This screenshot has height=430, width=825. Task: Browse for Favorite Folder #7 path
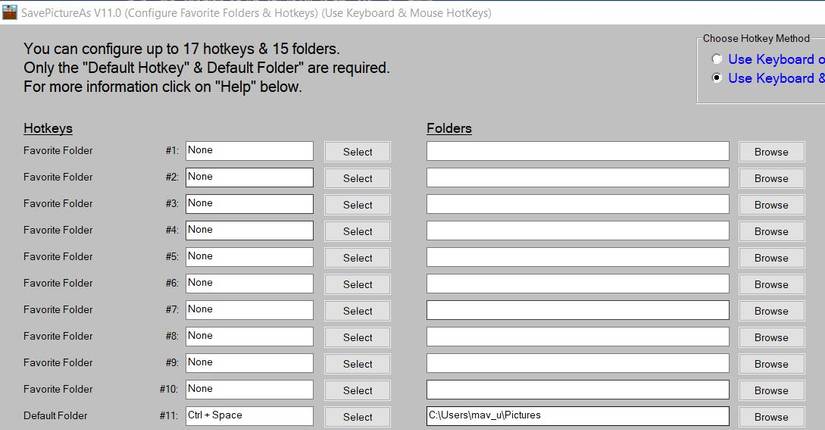click(x=771, y=311)
